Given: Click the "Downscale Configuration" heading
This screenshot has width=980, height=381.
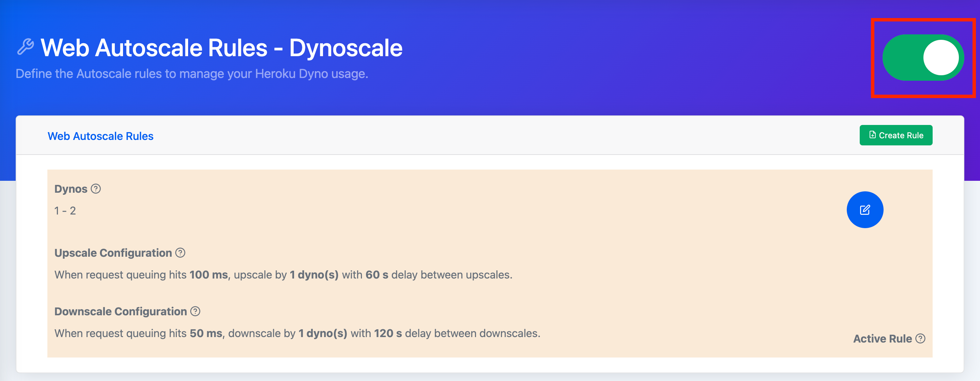Looking at the screenshot, I should [x=121, y=312].
